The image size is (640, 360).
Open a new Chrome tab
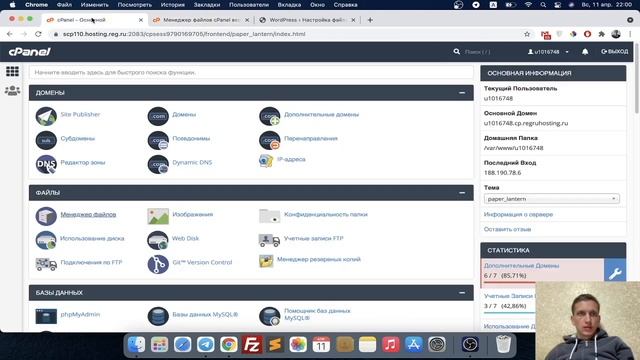tap(370, 20)
